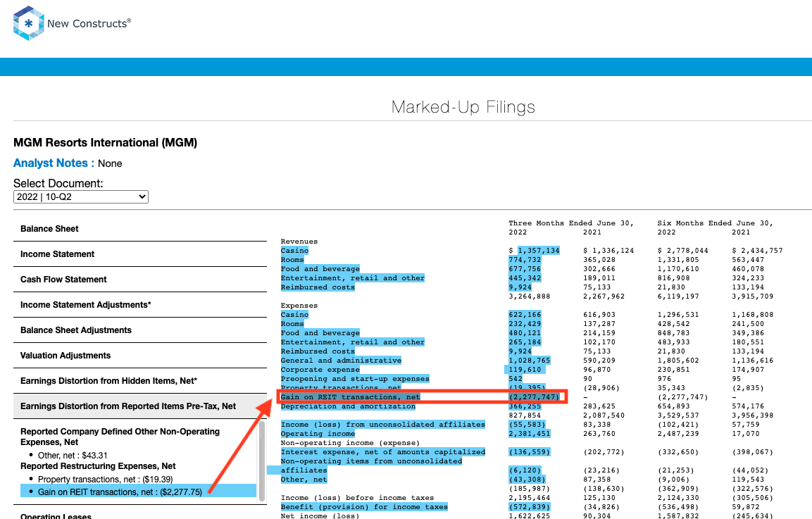Click 'Gain on REIT transactions, net' filing row

[x=423, y=397]
